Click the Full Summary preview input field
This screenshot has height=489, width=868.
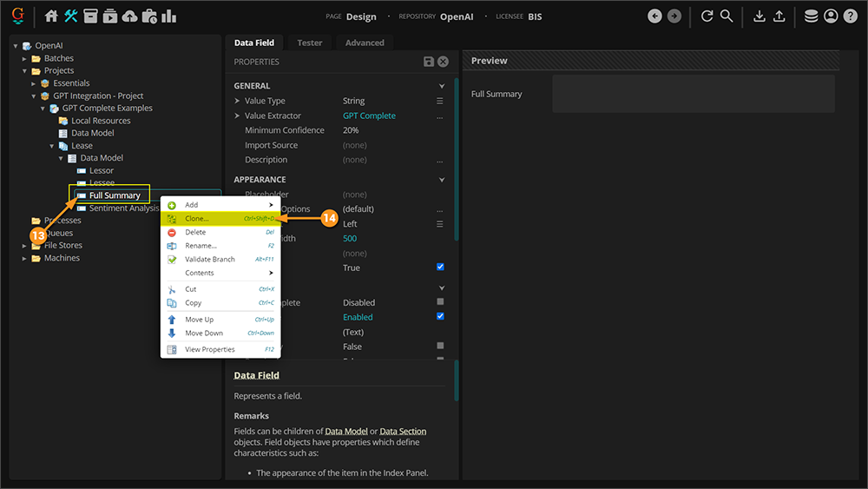693,94
